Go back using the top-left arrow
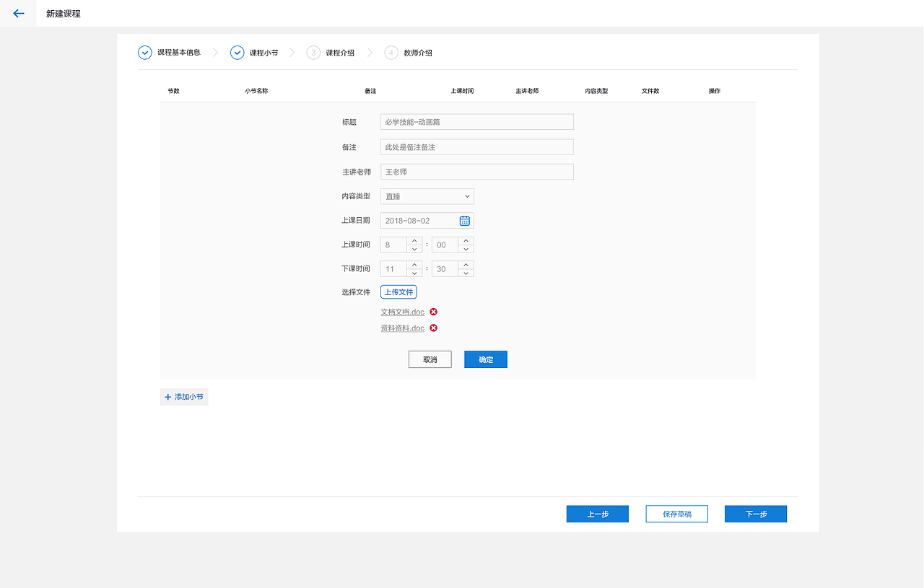 19,14
